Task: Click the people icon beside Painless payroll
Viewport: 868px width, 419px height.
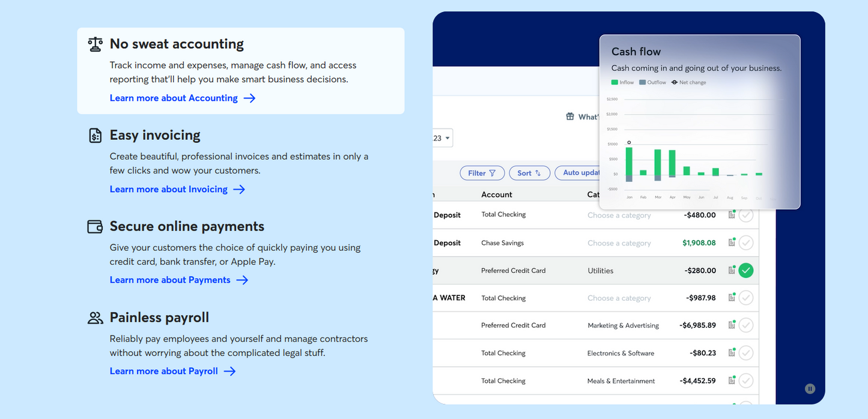Action: pos(96,318)
